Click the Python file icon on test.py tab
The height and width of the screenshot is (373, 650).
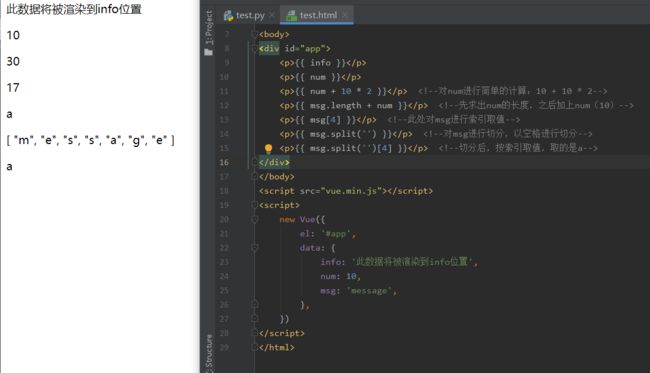[228, 16]
